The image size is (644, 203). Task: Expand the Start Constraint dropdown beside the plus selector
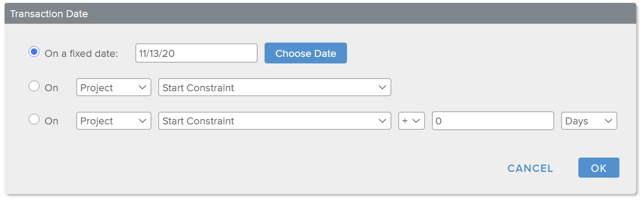pos(274,121)
